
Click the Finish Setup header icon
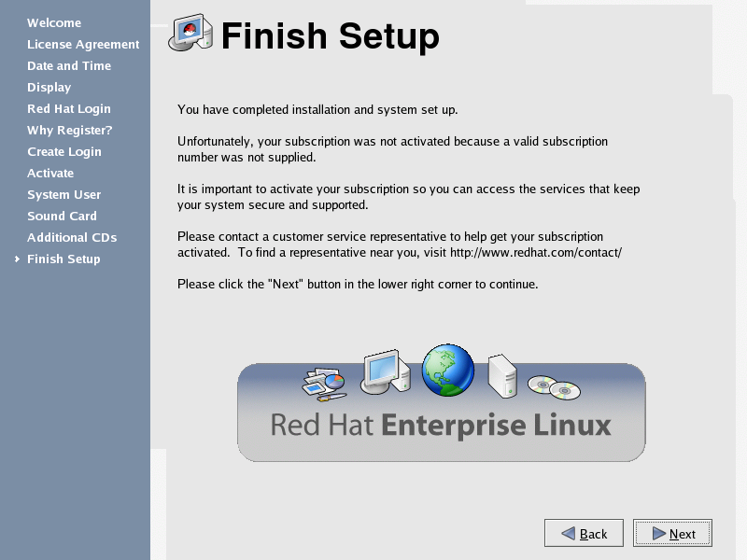pyautogui.click(x=191, y=35)
